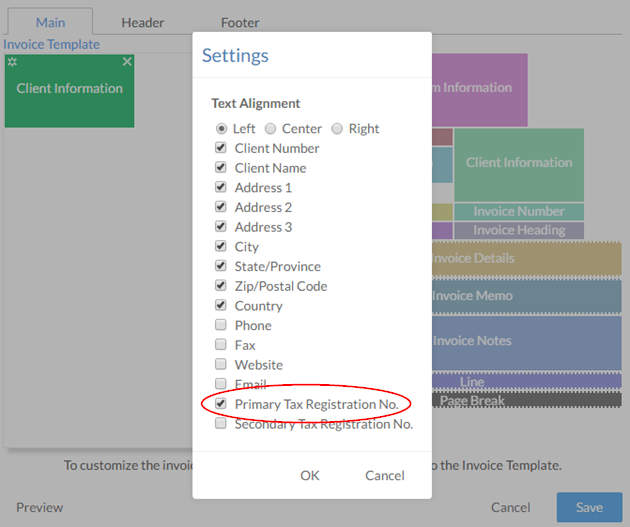Check the Secondary Tax Registration No. option
630x527 pixels.
click(x=221, y=424)
